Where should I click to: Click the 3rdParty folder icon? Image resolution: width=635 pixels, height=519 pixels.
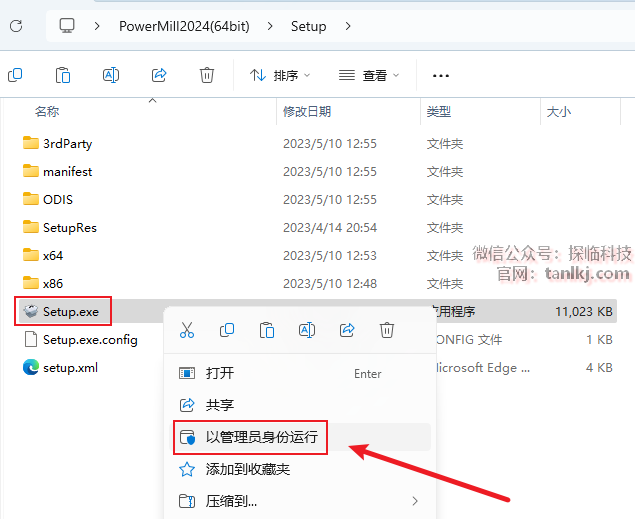click(x=31, y=143)
